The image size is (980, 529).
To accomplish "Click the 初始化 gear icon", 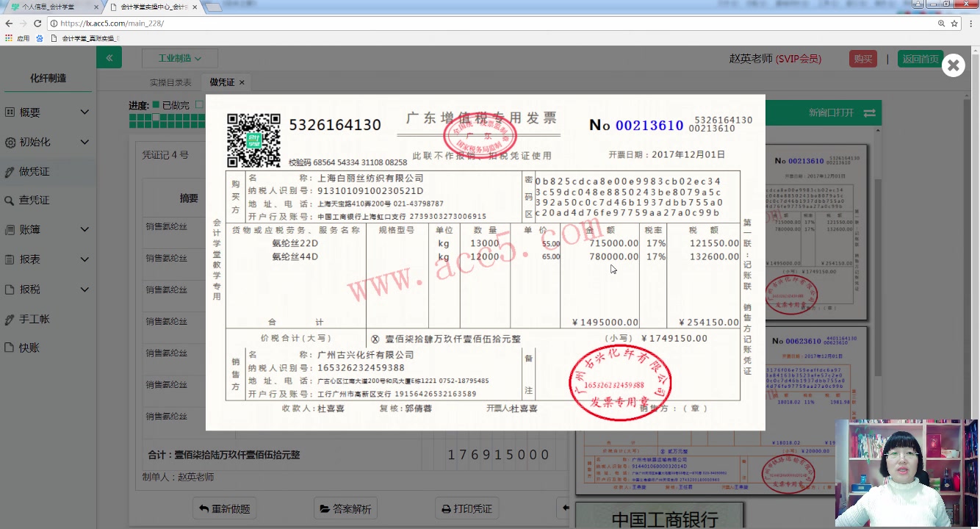I will (x=10, y=142).
